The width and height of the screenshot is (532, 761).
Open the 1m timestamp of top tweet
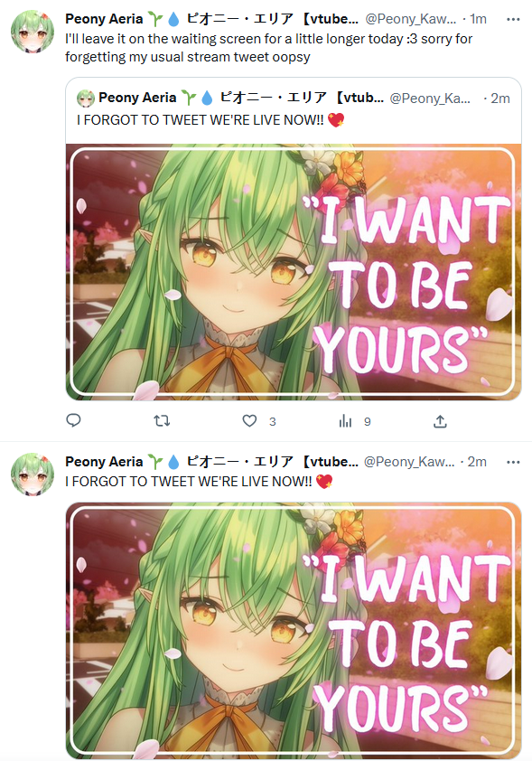pos(478,19)
